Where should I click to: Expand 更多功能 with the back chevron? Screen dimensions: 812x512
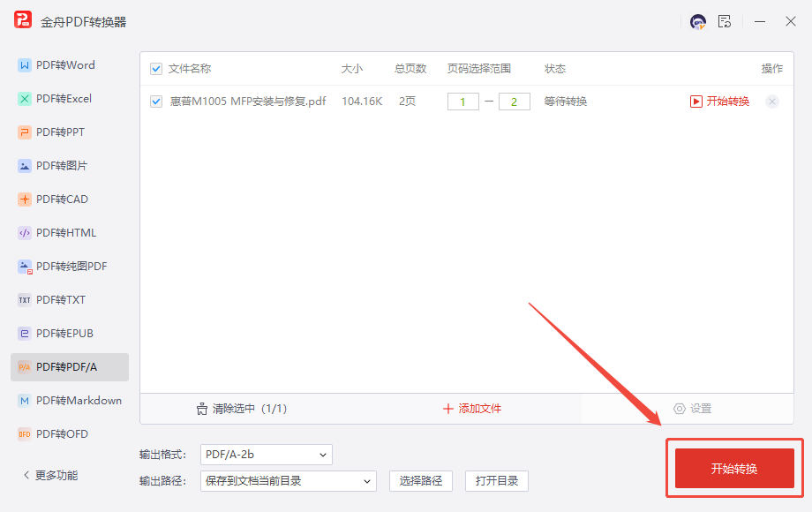tap(26, 475)
